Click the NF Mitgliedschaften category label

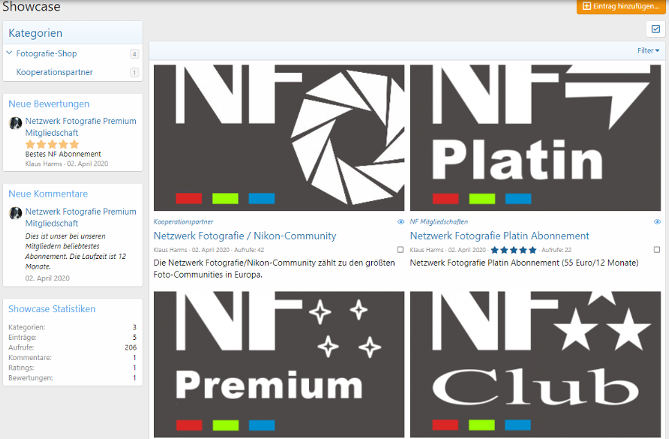439,222
